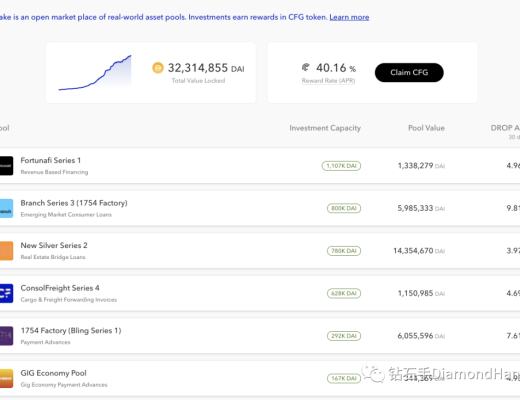Click the total value locked growth chart
The height and width of the screenshot is (400, 520).
click(95, 73)
